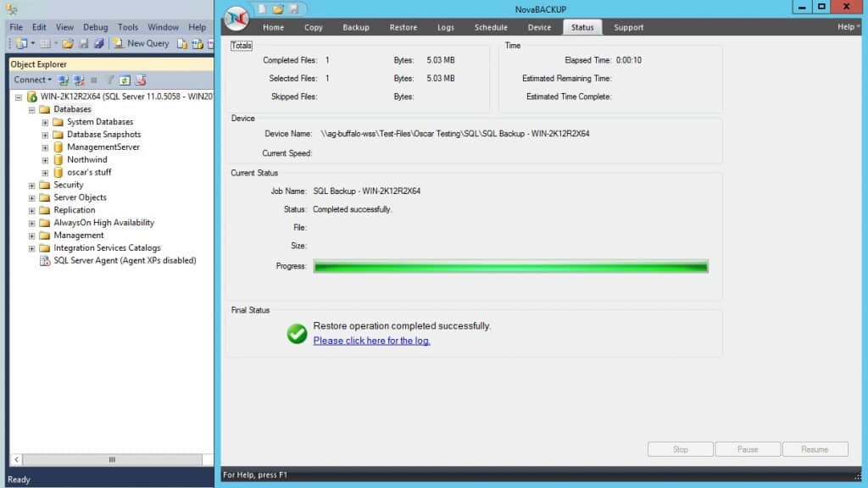Open the Tools menu in SSMS
The width and height of the screenshot is (868, 488).
point(127,27)
